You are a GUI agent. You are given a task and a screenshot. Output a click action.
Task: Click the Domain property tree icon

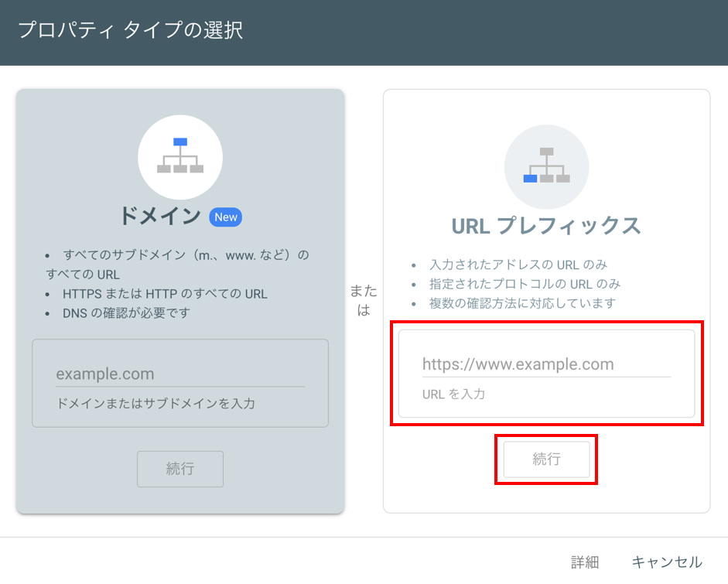[x=180, y=157]
